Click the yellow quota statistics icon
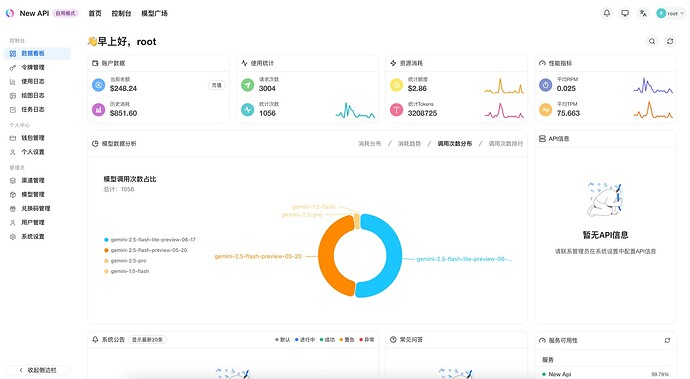The width and height of the screenshot is (690, 379). (396, 85)
